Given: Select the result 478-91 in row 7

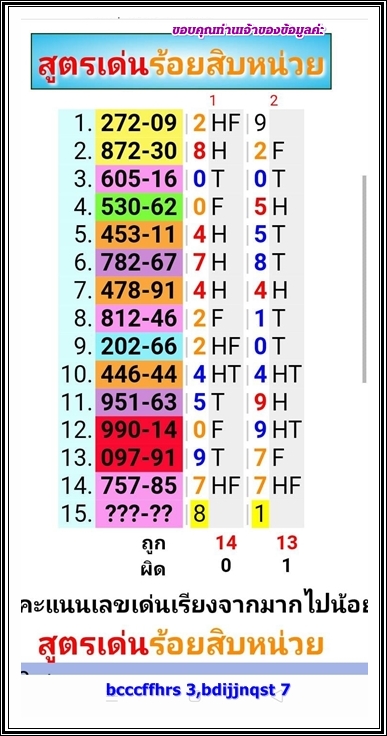Looking at the screenshot, I should pyautogui.click(x=139, y=291).
